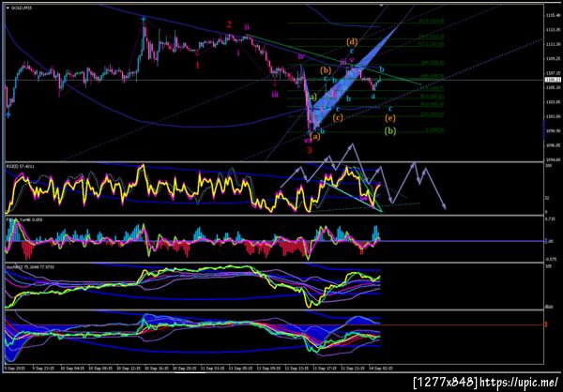
Task: Click the RSI(5) indicator label
Action: pos(18,166)
